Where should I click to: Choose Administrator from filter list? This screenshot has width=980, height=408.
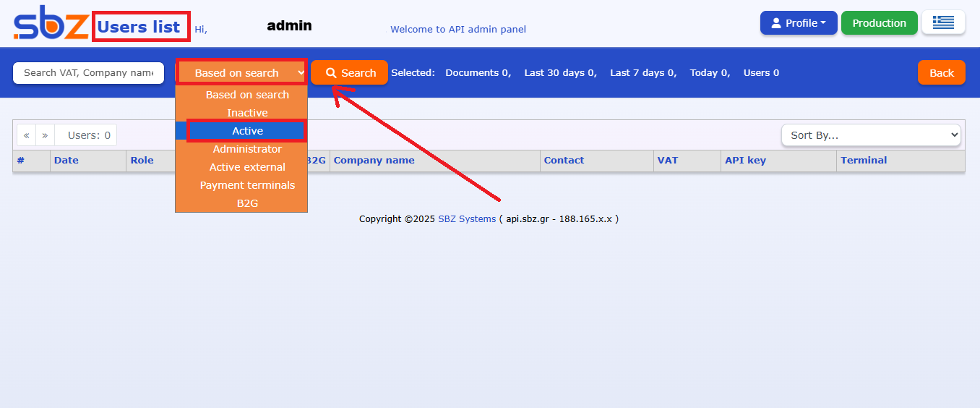pos(247,149)
